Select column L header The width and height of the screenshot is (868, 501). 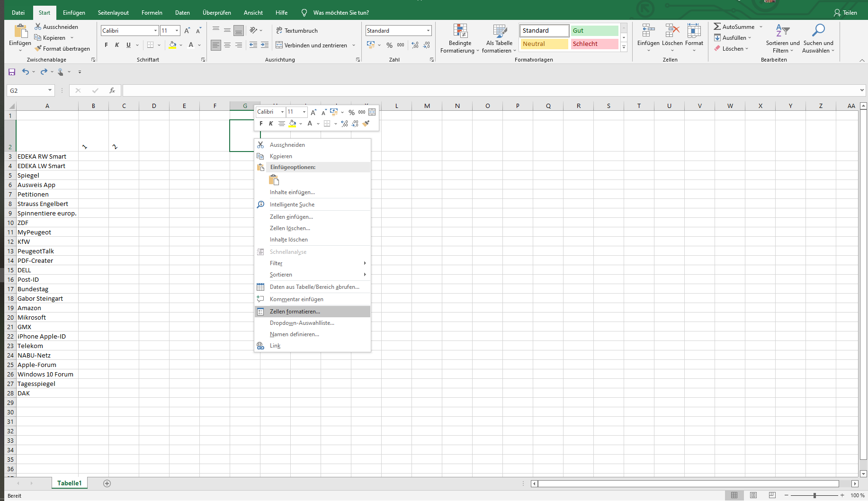(397, 106)
